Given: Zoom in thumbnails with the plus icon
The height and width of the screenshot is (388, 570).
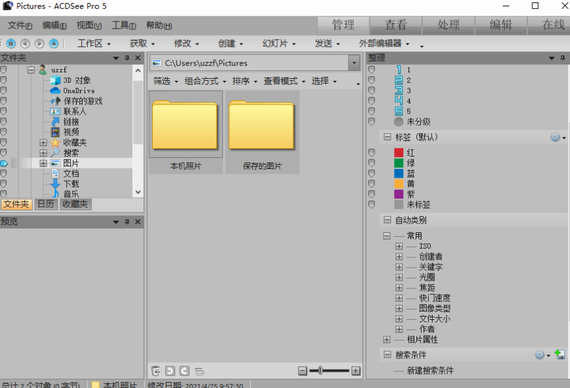Looking at the screenshot, I should [x=356, y=371].
